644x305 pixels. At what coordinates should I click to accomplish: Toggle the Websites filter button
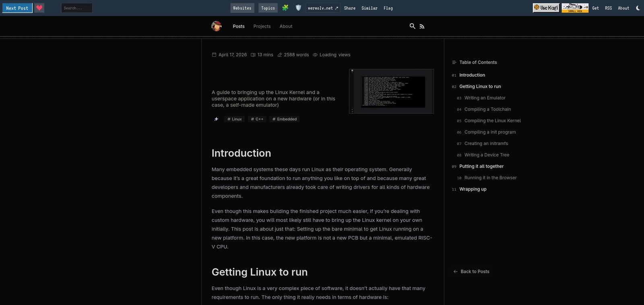(x=242, y=8)
